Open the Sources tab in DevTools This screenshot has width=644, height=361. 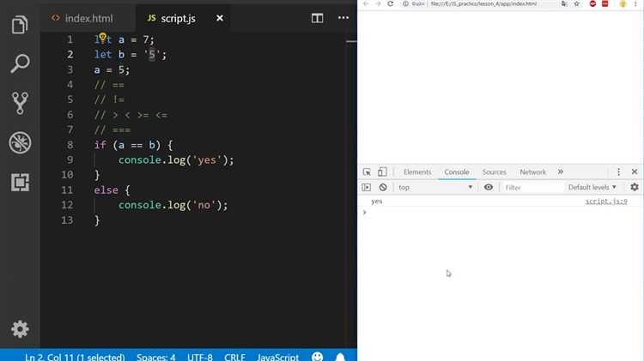[494, 171]
